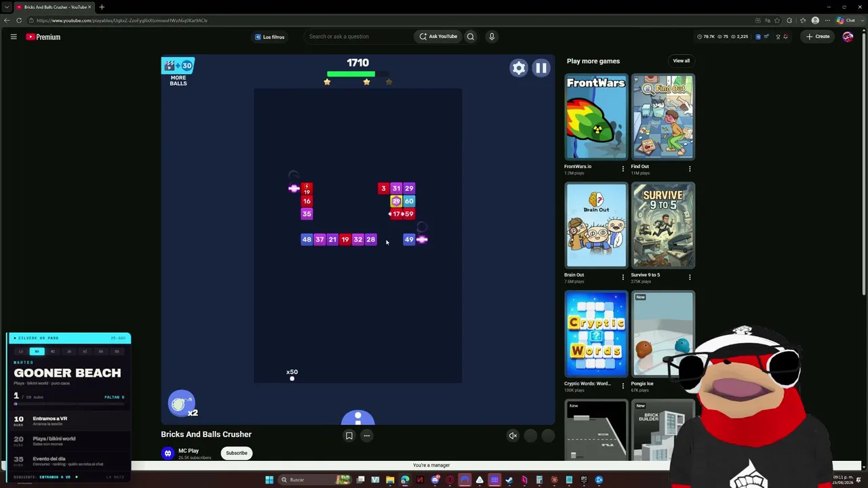The image size is (868, 488).
Task: Select the LU day tab in pass overlay
Action: pyautogui.click(x=21, y=351)
